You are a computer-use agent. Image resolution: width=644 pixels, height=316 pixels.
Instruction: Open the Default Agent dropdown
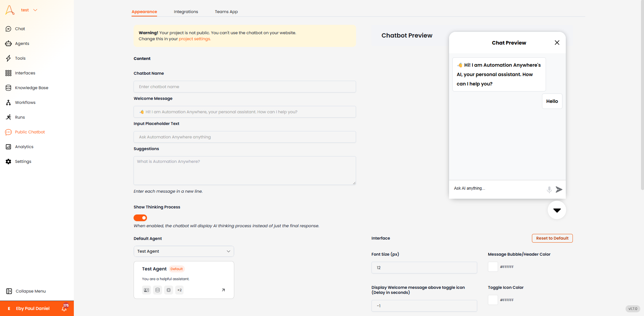184,251
